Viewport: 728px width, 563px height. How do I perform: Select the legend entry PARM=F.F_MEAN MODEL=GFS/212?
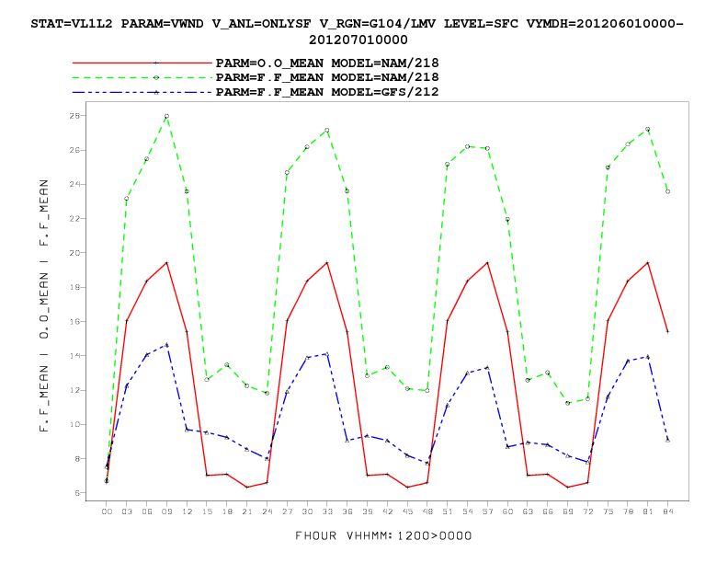(x=327, y=92)
